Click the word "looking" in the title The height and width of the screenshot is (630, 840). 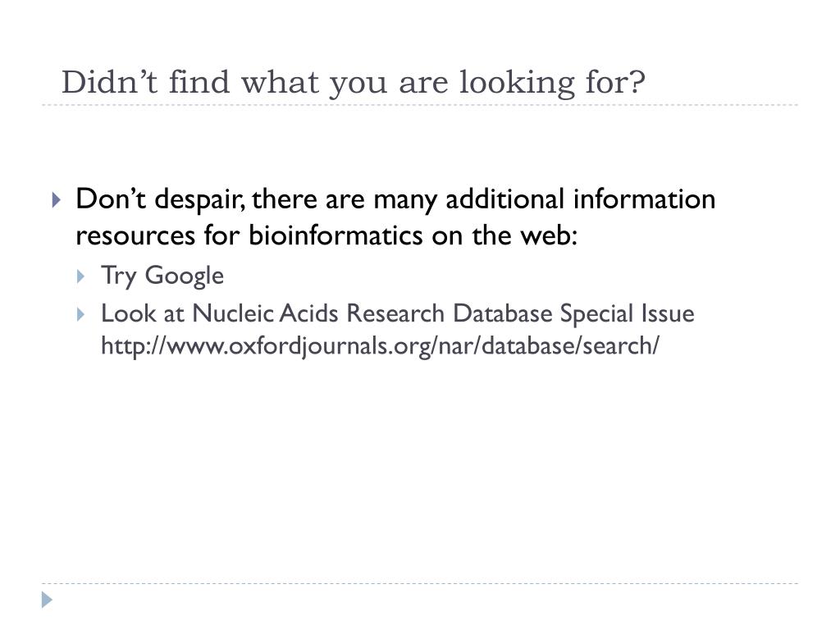click(x=517, y=84)
